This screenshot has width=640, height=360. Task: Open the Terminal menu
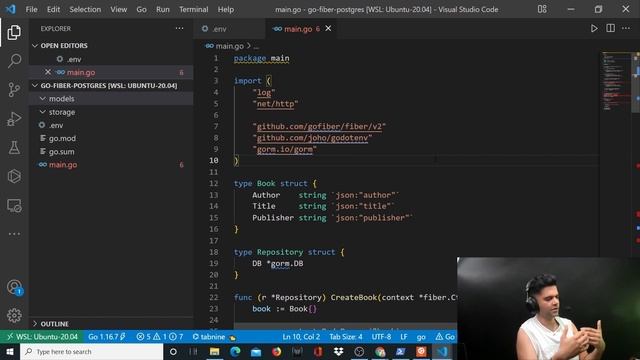193,9
